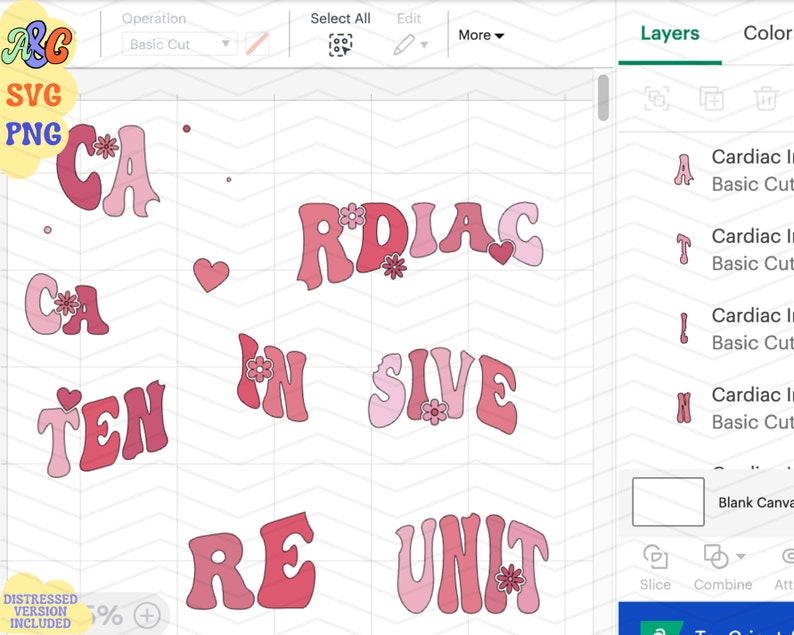Select the letter N layer thumbnail
This screenshot has width=794, height=635.
point(684,408)
